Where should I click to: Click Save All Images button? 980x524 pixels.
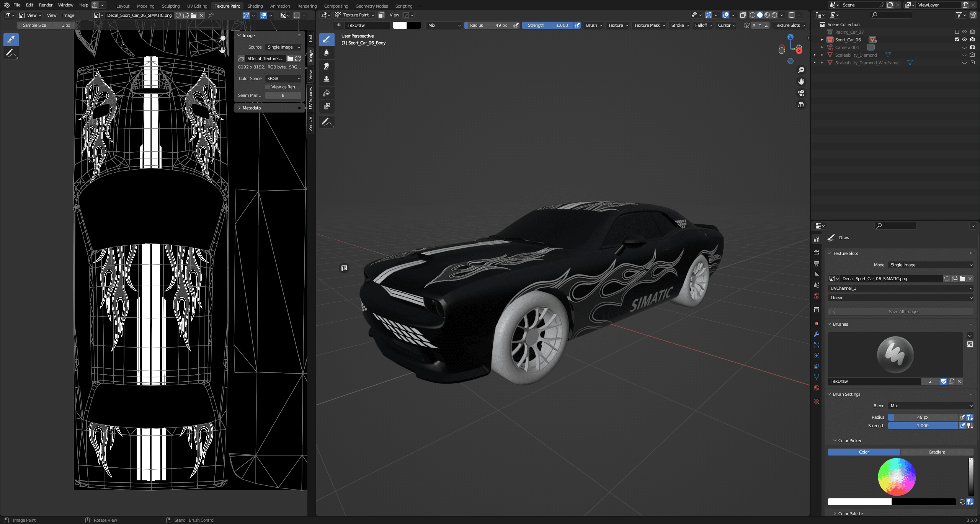coord(901,312)
